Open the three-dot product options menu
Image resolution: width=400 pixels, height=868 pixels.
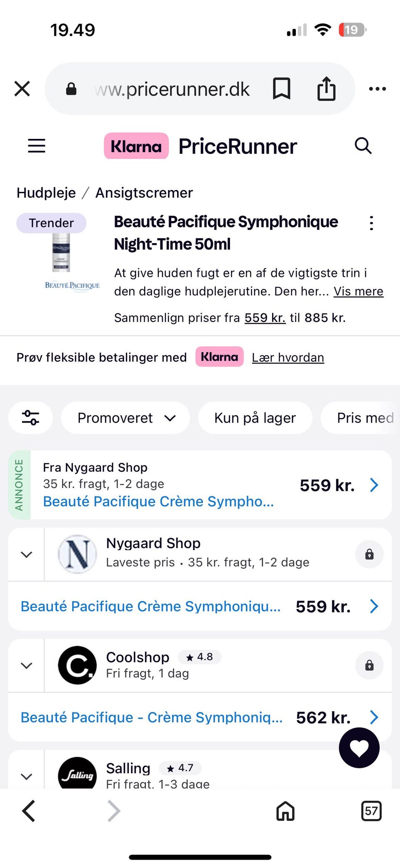(371, 223)
